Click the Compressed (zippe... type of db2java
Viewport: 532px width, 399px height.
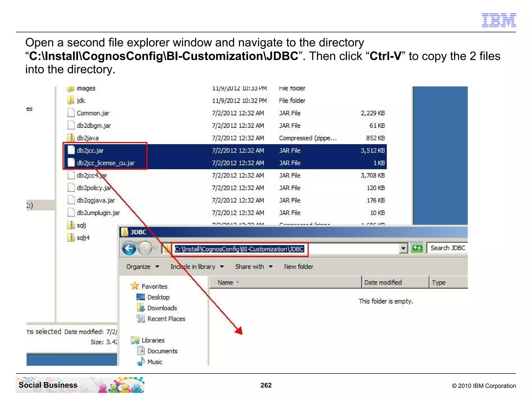(308, 138)
